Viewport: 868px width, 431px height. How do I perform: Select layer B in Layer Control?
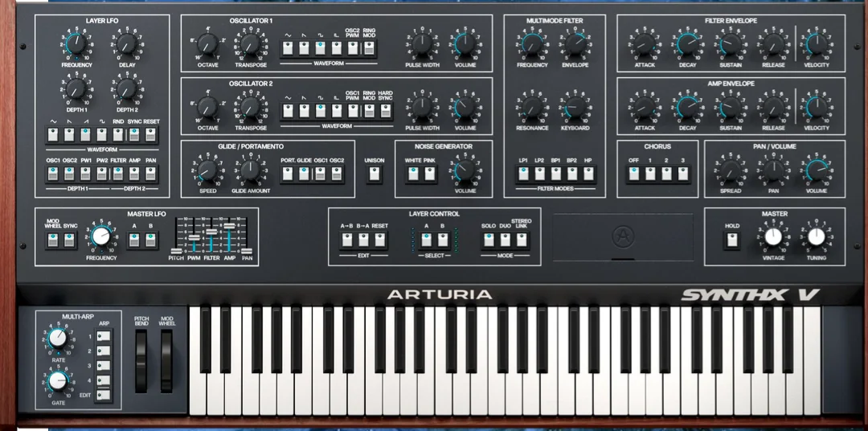(x=443, y=240)
